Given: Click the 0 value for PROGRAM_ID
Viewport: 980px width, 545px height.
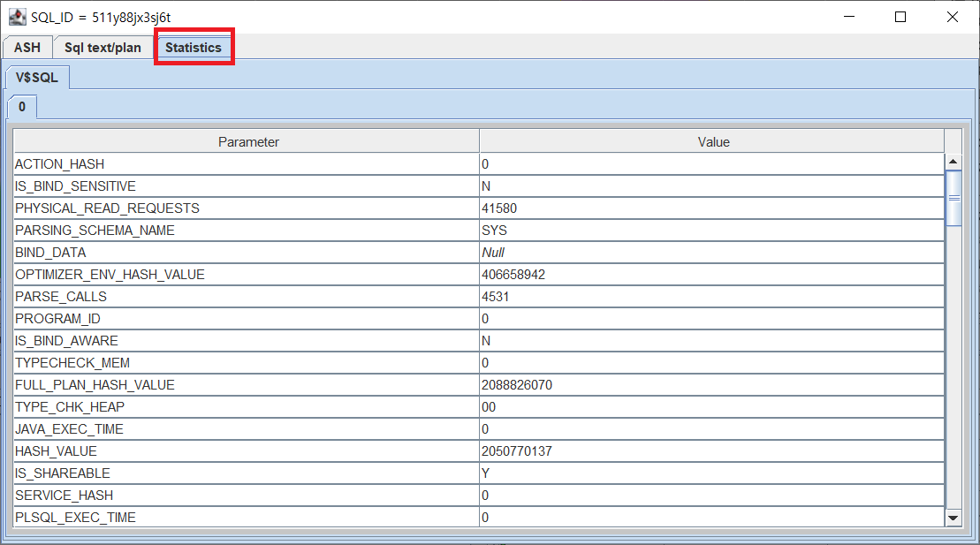Looking at the screenshot, I should click(712, 319).
